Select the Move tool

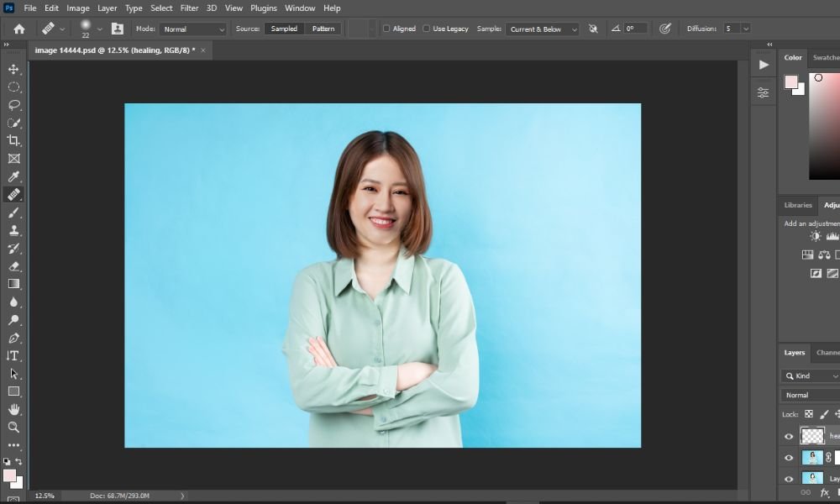coord(13,69)
